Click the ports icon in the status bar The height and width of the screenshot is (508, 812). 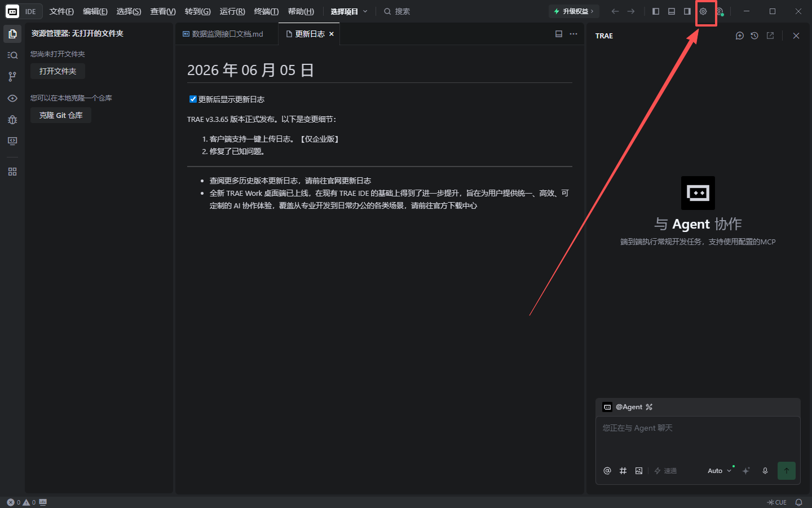click(x=43, y=502)
